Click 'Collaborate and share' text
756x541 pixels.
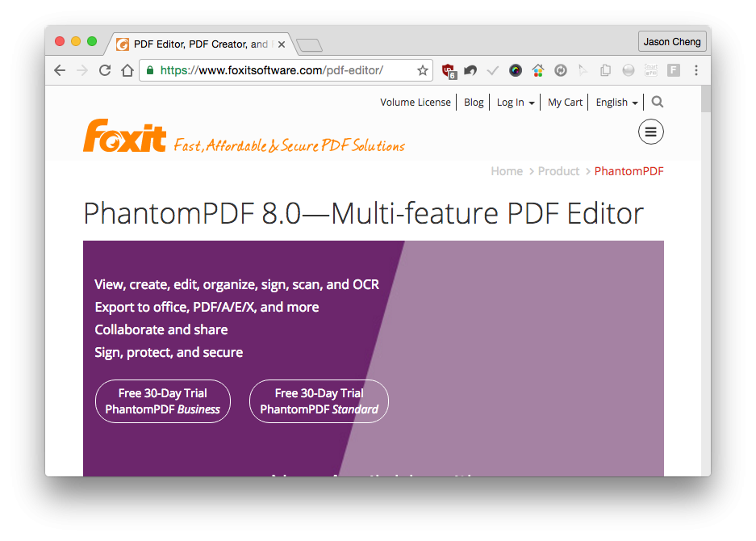click(161, 330)
